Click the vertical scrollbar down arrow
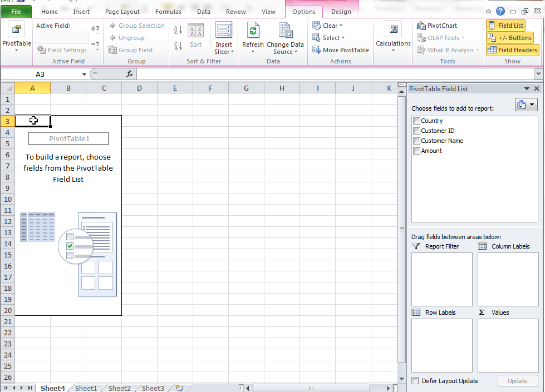The width and height of the screenshot is (545, 392). coord(401,379)
